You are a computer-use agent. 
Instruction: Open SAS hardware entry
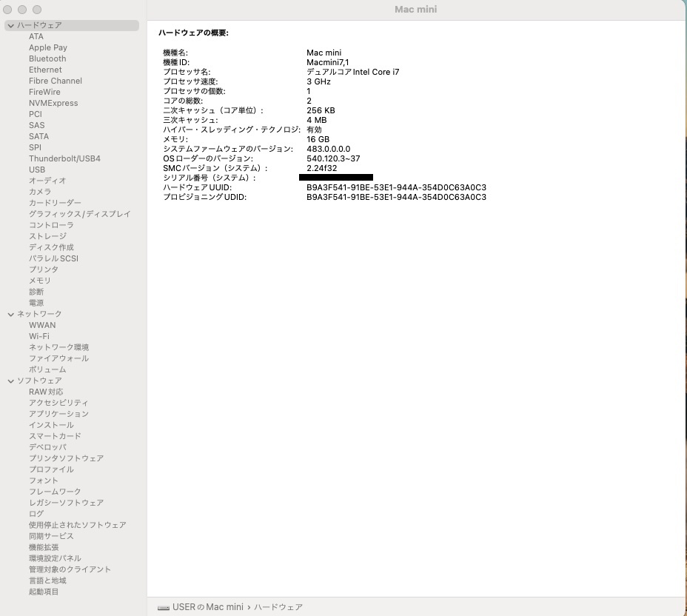coord(37,125)
